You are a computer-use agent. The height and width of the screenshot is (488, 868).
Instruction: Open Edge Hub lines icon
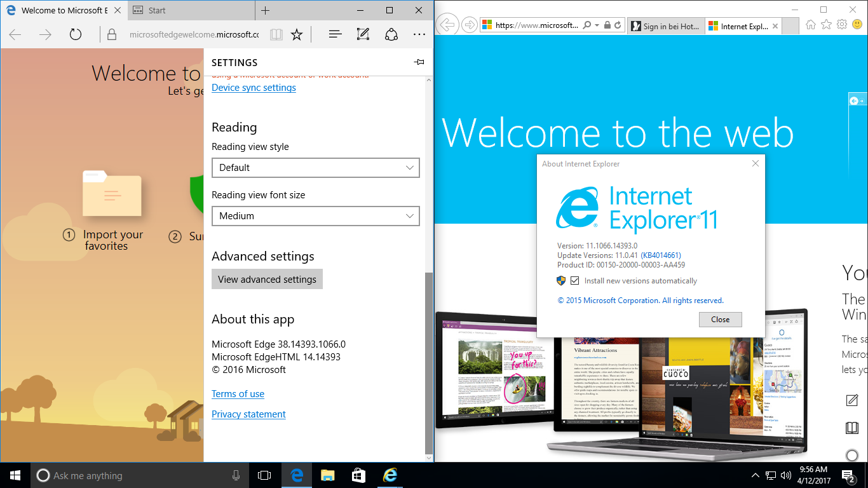point(336,35)
